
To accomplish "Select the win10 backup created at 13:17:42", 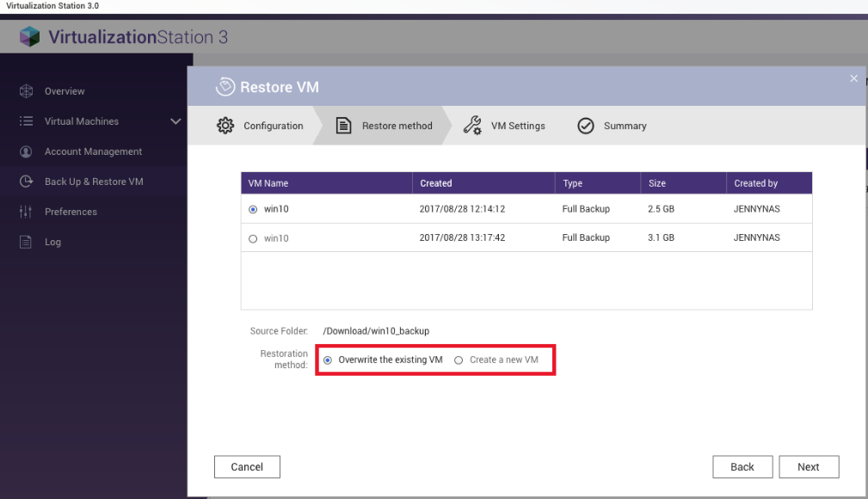I will point(253,238).
